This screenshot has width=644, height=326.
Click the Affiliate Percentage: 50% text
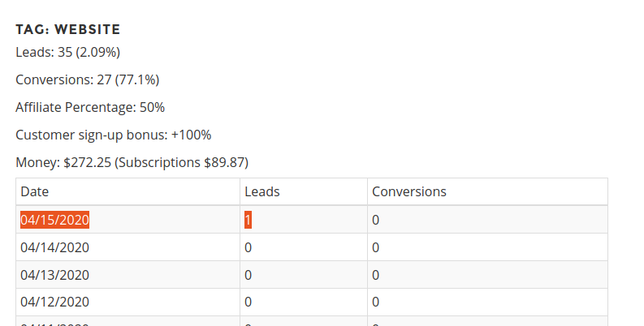pyautogui.click(x=90, y=107)
